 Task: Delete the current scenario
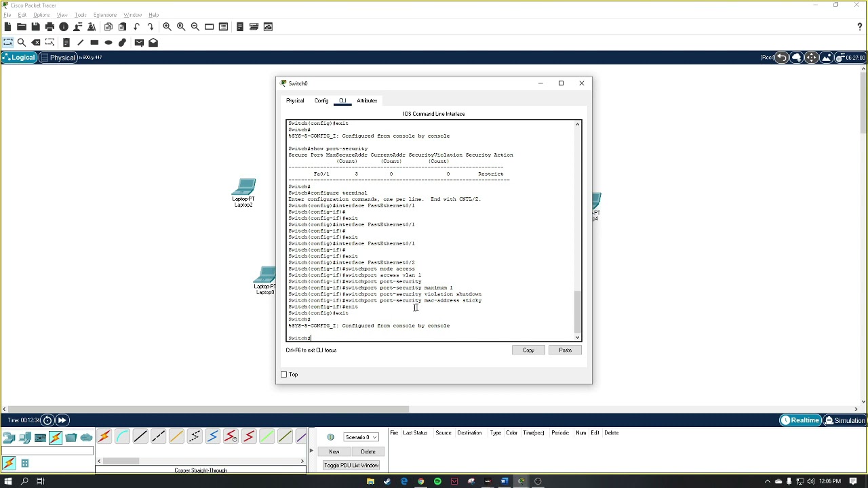(x=368, y=452)
